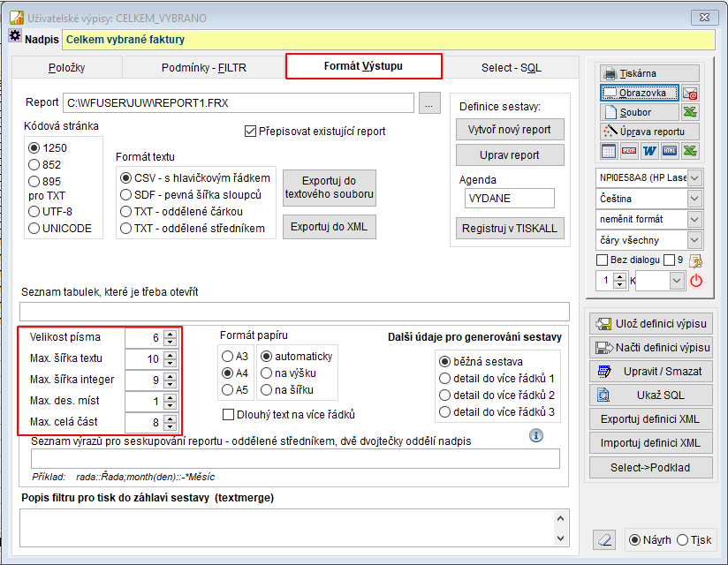Screen dimensions: 728x565
Task: Export to HTML icon
Action: [670, 151]
